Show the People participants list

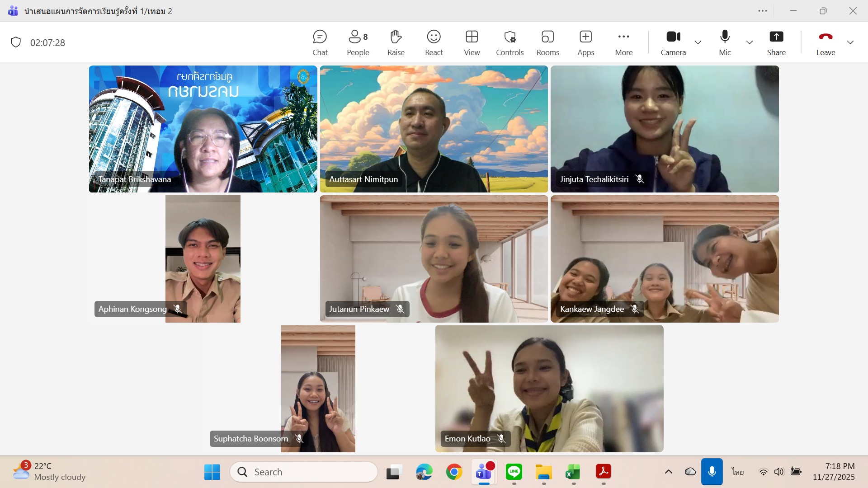coord(358,42)
